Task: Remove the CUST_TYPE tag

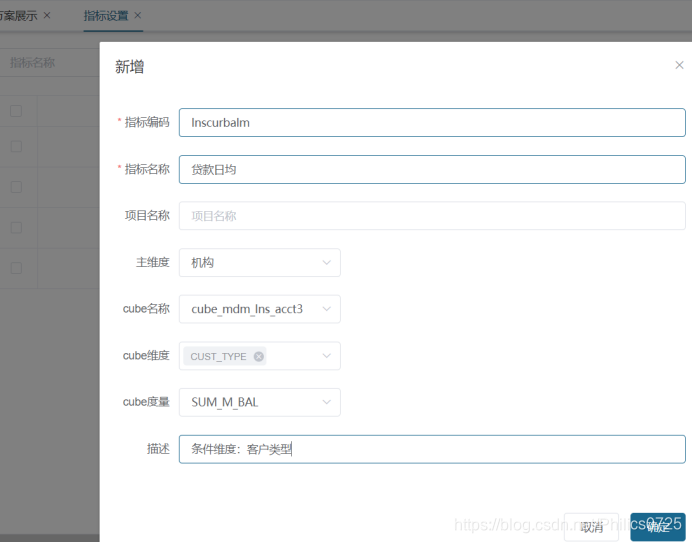Action: (x=259, y=356)
